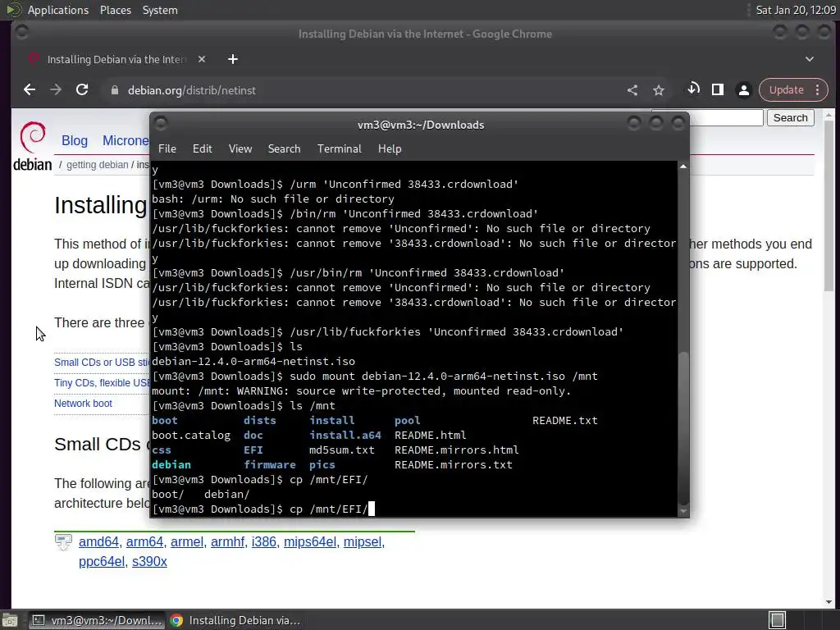The width and height of the screenshot is (840, 630).
Task: Open the terminal Edit menu
Action: (x=202, y=148)
